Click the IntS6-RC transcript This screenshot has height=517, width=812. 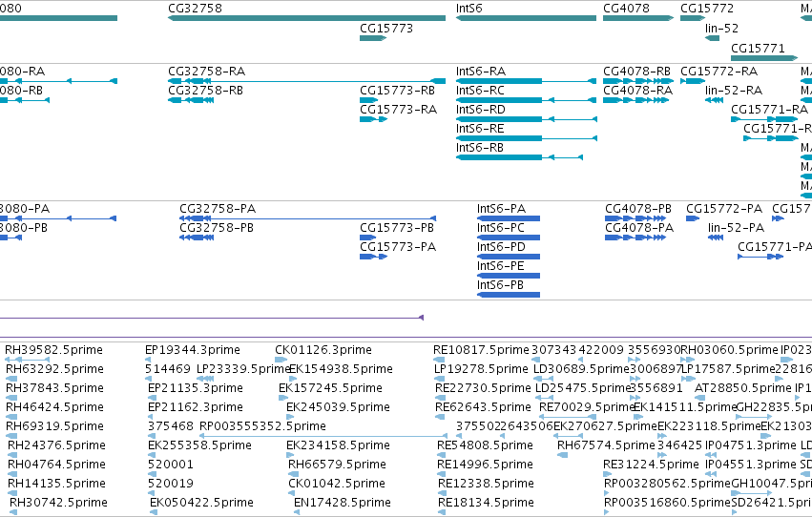526,100
